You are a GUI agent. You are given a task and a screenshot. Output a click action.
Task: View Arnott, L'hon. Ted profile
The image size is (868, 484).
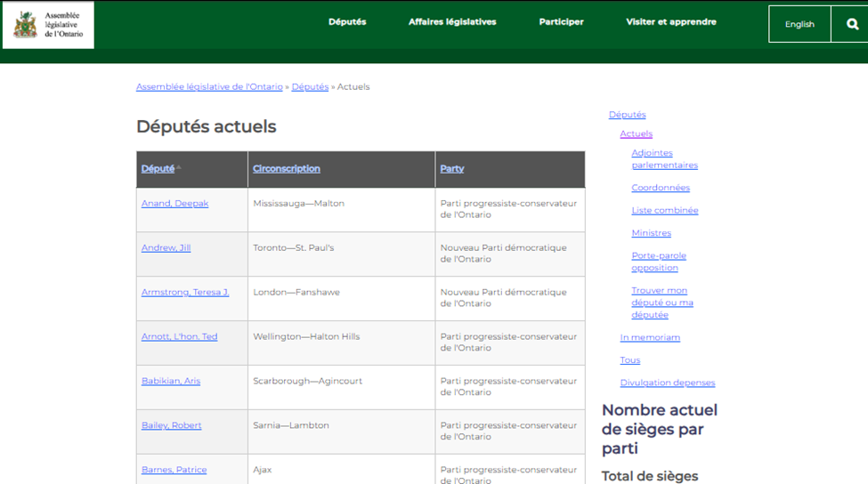179,337
